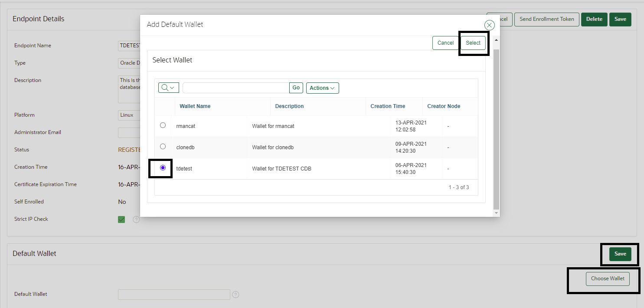Click inside the wallet search field
644x308 pixels.
point(235,87)
